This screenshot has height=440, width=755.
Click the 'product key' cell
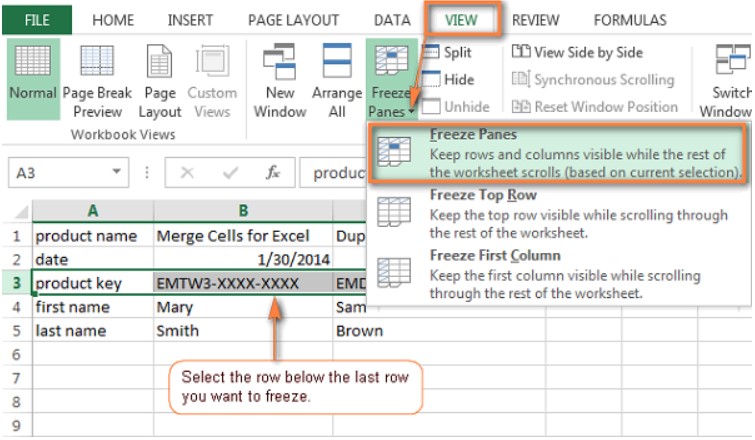tap(93, 283)
